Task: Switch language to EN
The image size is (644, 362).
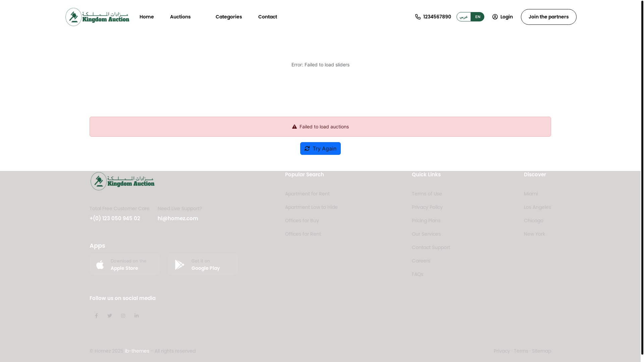Action: (478, 17)
